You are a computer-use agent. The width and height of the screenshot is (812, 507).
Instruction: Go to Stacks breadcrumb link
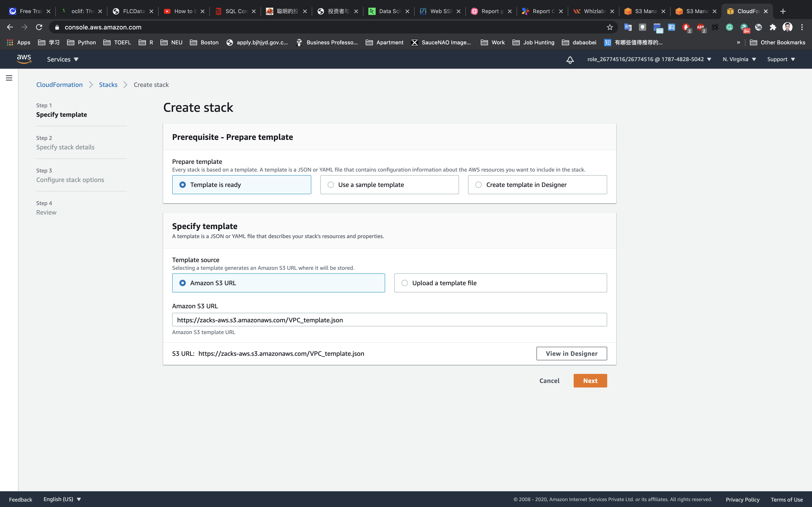(108, 85)
